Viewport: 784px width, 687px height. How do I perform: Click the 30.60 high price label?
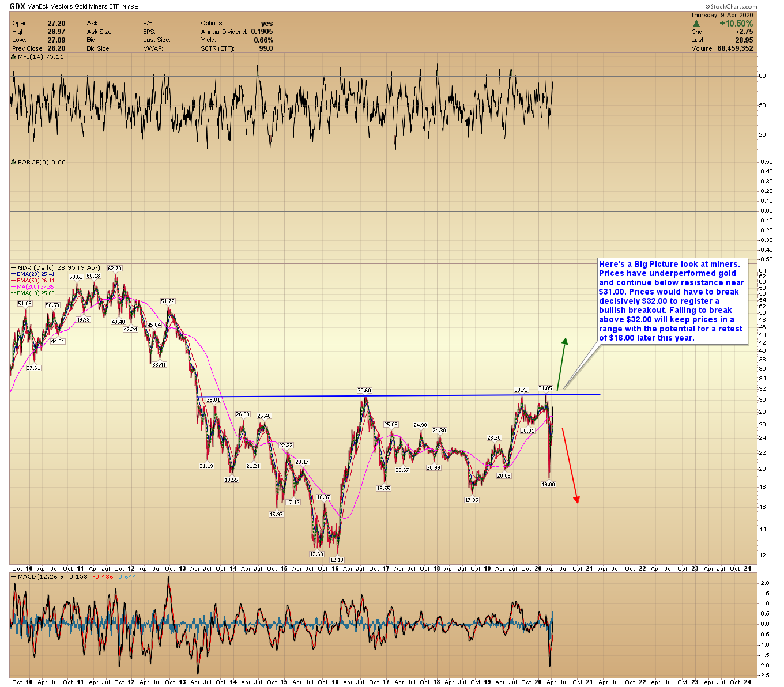coord(364,390)
